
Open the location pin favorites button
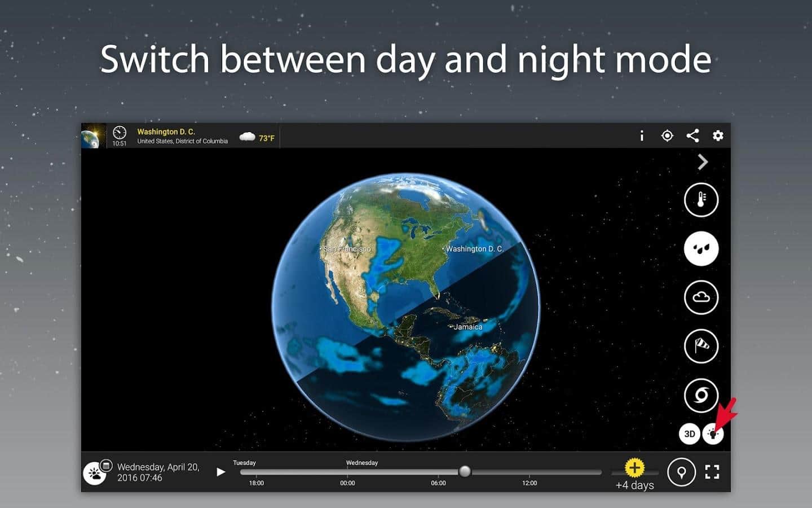click(681, 472)
